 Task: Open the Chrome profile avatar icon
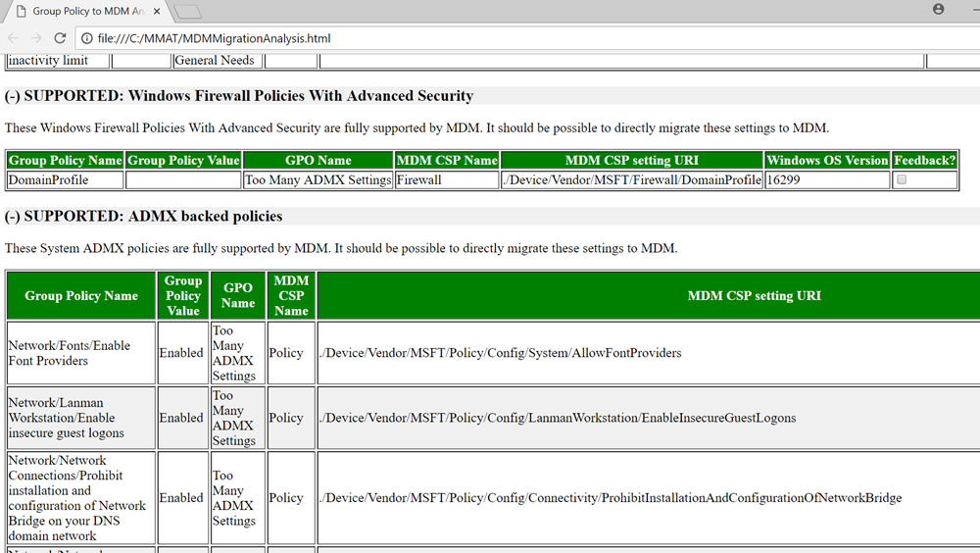[938, 9]
